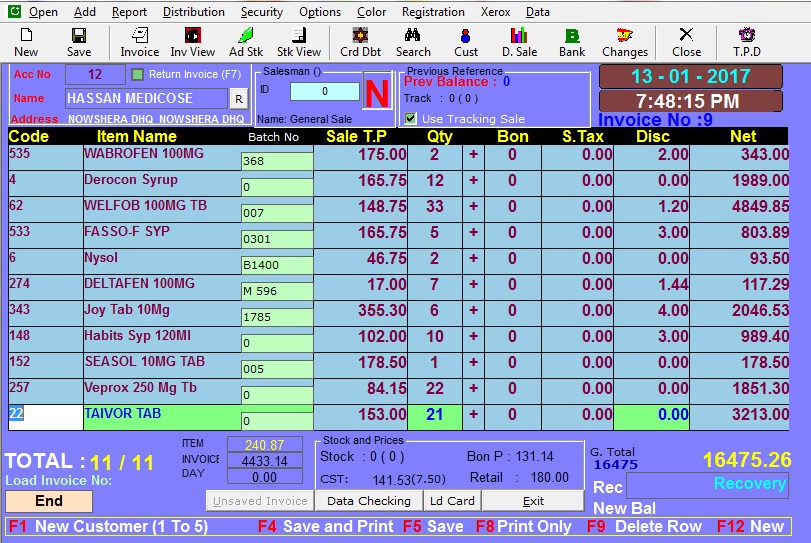Open the Invoice toolbar icon
The width and height of the screenshot is (811, 543).
tap(140, 35)
